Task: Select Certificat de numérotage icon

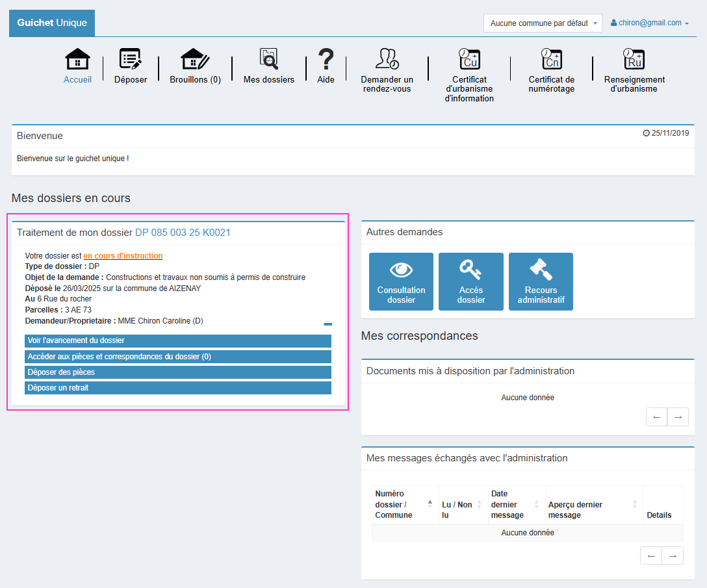Action: pyautogui.click(x=552, y=59)
